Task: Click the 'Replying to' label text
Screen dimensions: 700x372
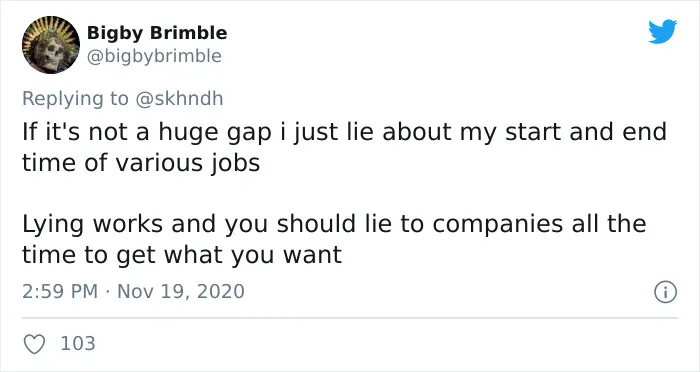Action: click(x=75, y=99)
